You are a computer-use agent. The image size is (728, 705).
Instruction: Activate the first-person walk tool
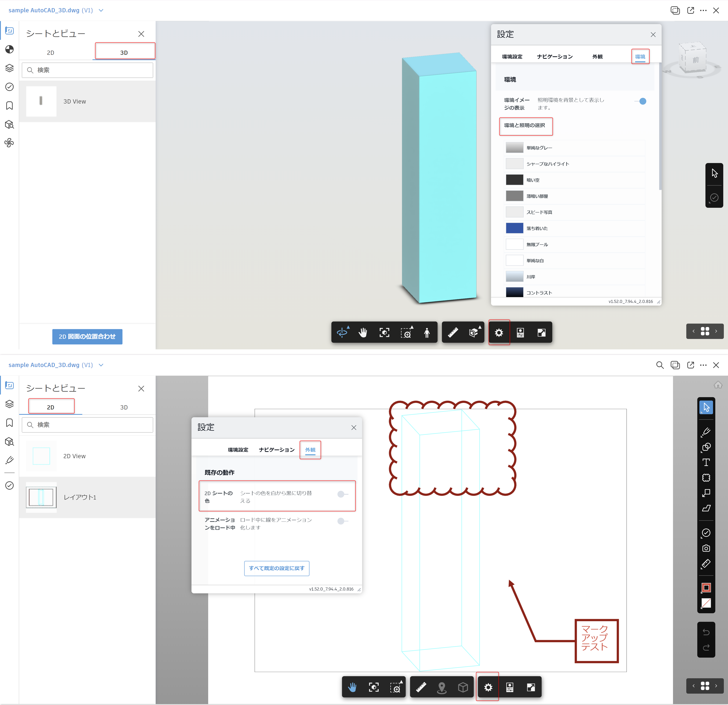pos(427,333)
